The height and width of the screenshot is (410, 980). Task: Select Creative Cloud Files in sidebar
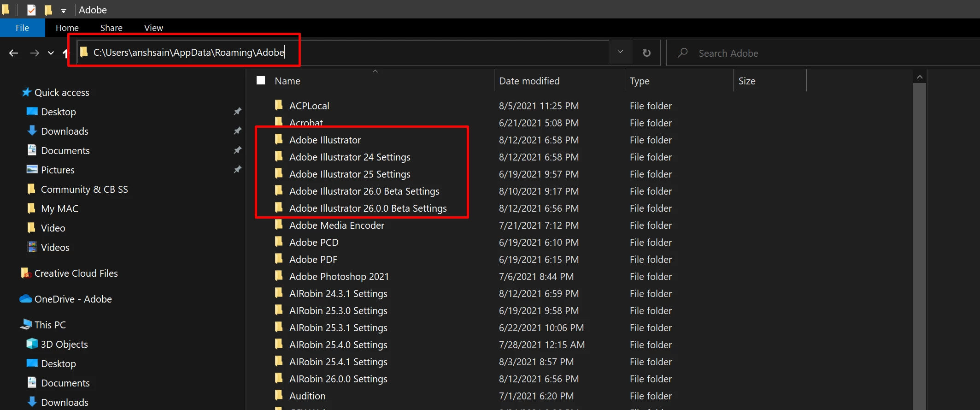(x=76, y=273)
